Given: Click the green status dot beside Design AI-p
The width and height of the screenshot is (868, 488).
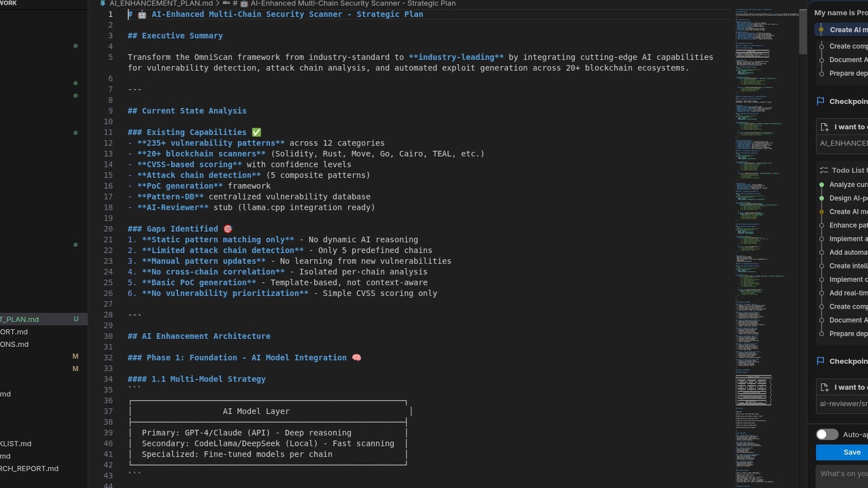Looking at the screenshot, I should tap(822, 198).
